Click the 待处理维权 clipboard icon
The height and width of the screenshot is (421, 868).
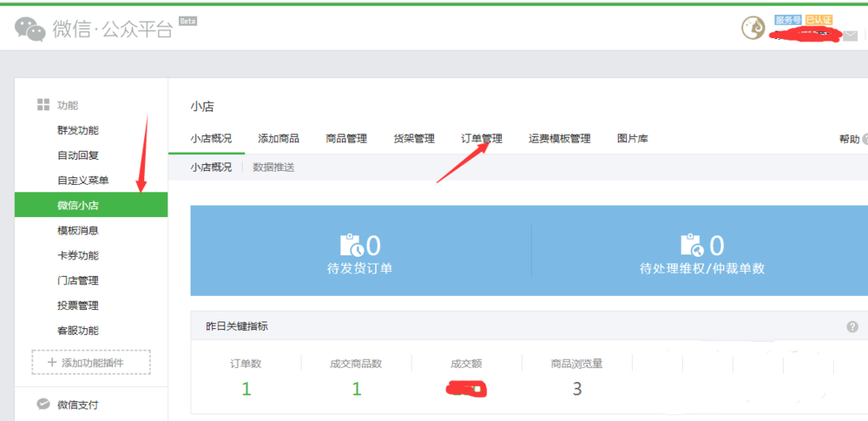click(692, 245)
